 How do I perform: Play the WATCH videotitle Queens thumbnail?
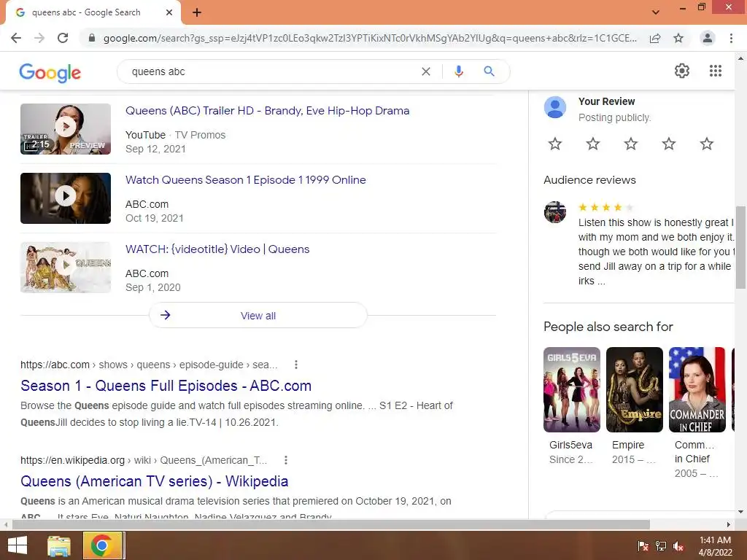click(66, 267)
